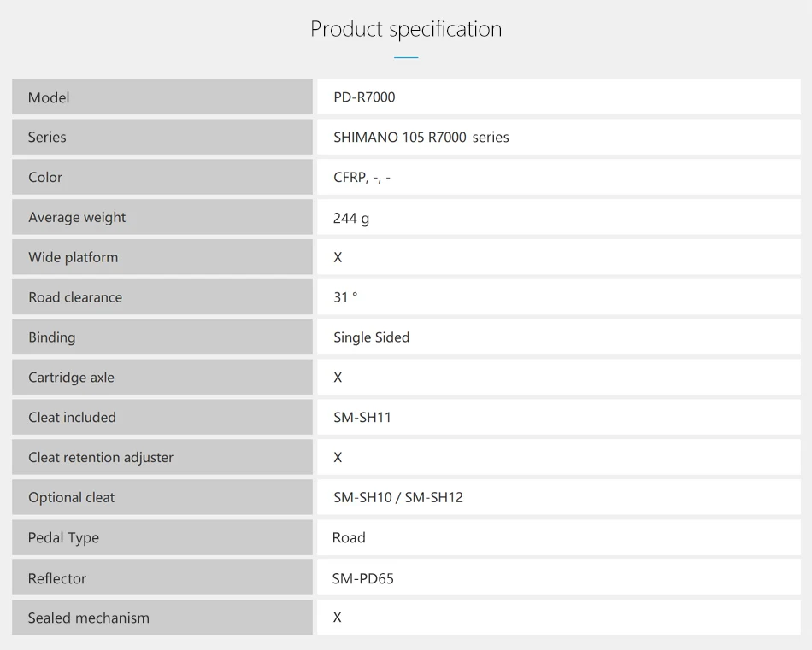Click the 'Road clearance' label
812x650 pixels.
pos(75,297)
